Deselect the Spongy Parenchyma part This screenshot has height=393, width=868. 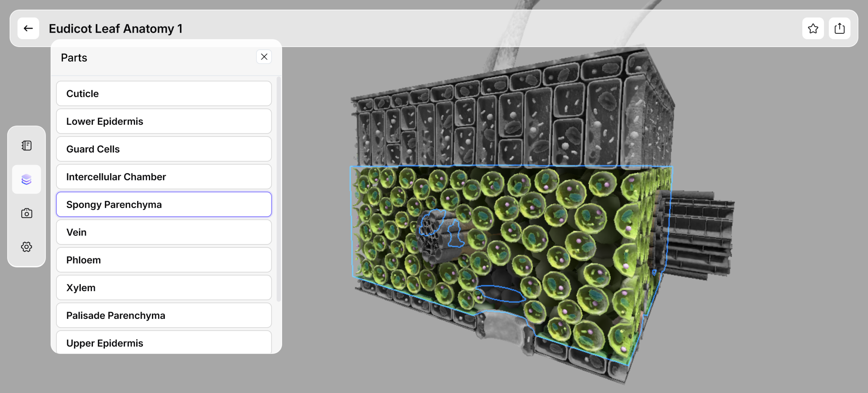[x=164, y=205]
